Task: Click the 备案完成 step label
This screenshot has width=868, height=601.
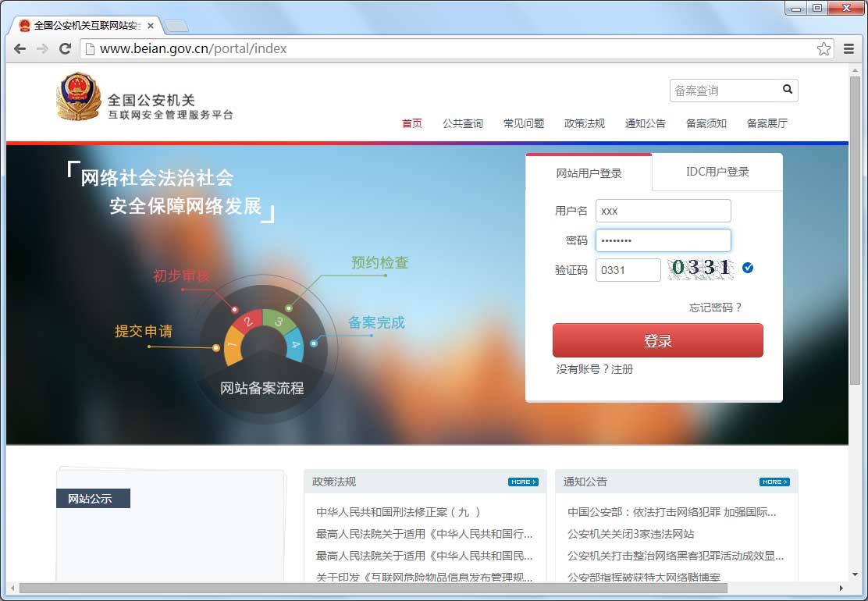Action: click(x=376, y=322)
